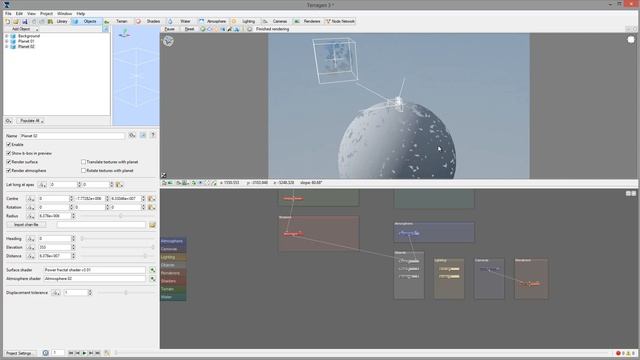Click the gear icon left of Populate All
Viewport: 640px width, 360px height.
pyautogui.click(x=9, y=121)
